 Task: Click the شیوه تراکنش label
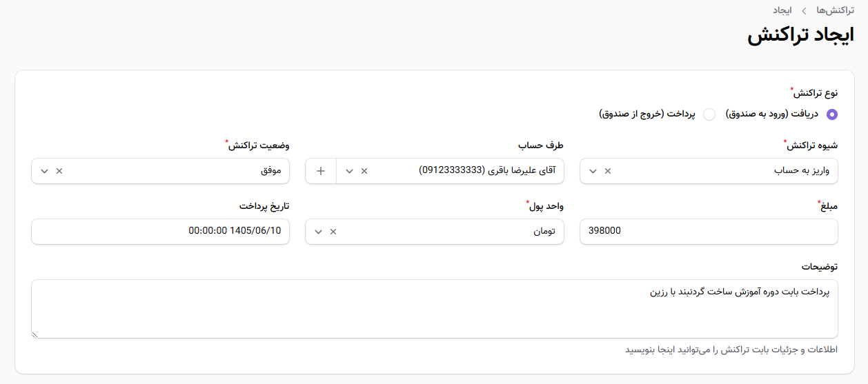[811, 145]
